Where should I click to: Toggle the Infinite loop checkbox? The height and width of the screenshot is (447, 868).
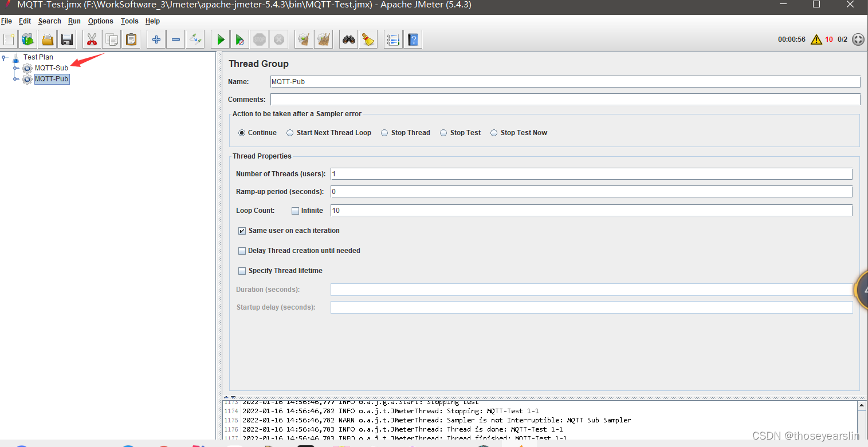coord(295,211)
